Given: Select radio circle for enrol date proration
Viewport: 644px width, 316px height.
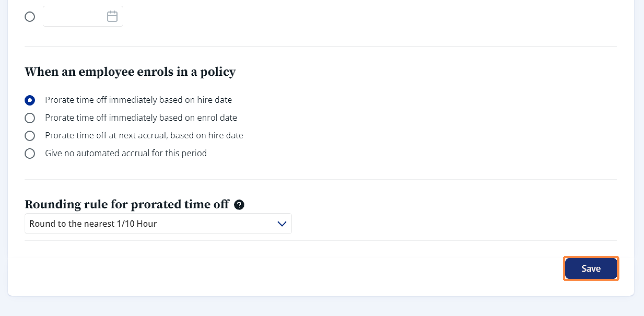Looking at the screenshot, I should click(x=30, y=118).
